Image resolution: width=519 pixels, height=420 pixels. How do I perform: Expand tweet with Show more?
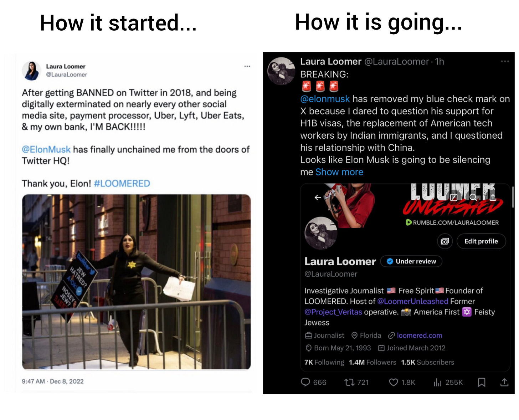tap(339, 172)
